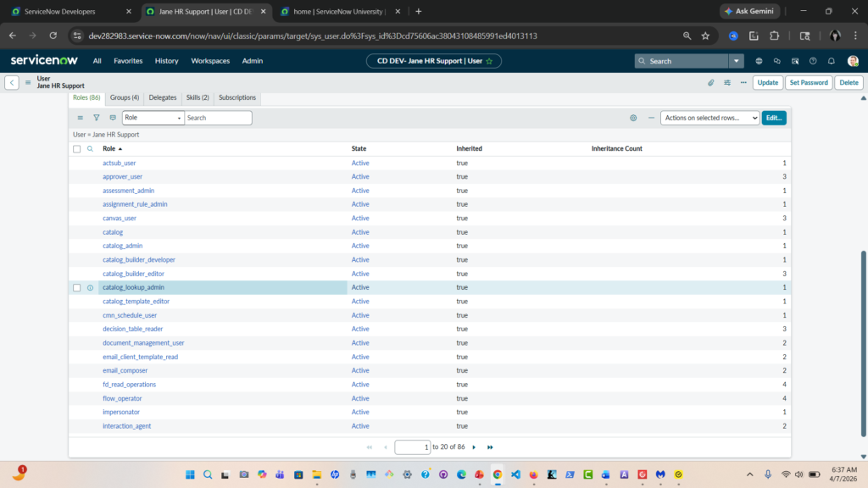Open the approver_user role link
Image resolution: width=868 pixels, height=488 pixels.
pos(122,176)
